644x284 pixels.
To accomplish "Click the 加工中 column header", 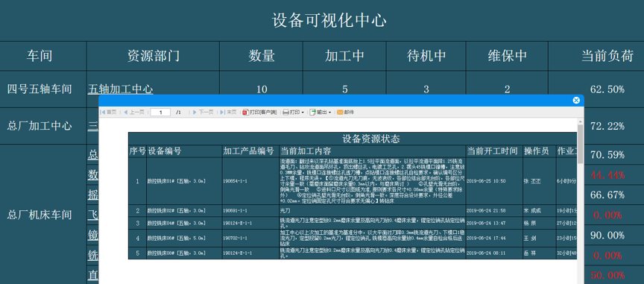I will pyautogui.click(x=344, y=55).
